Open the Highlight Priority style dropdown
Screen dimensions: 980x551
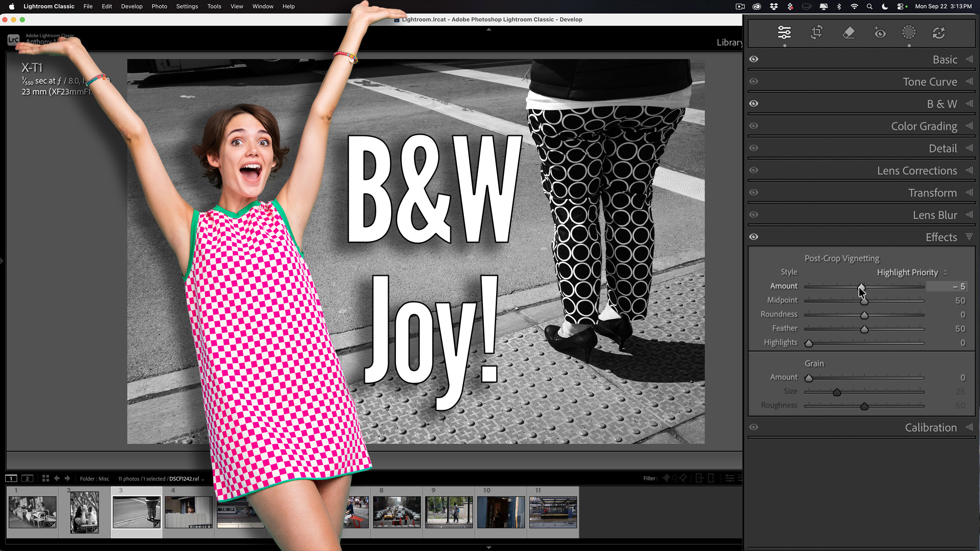907,272
